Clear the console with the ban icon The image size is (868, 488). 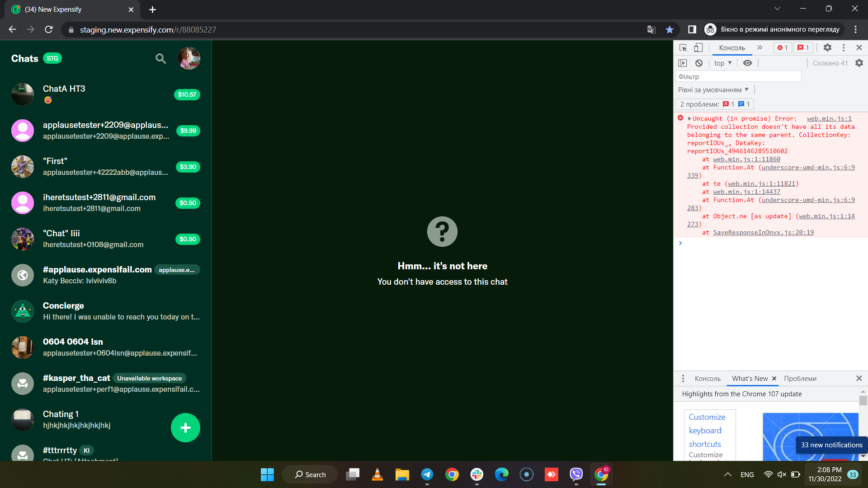[699, 63]
